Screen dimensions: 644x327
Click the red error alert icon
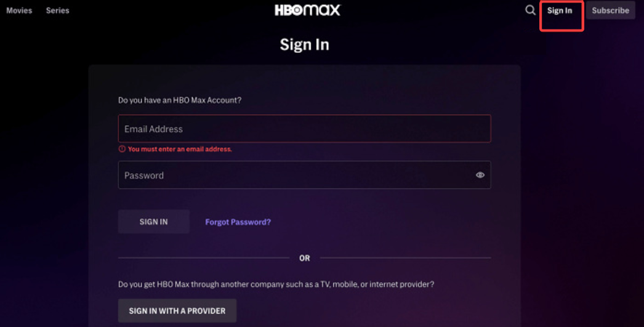coord(122,149)
